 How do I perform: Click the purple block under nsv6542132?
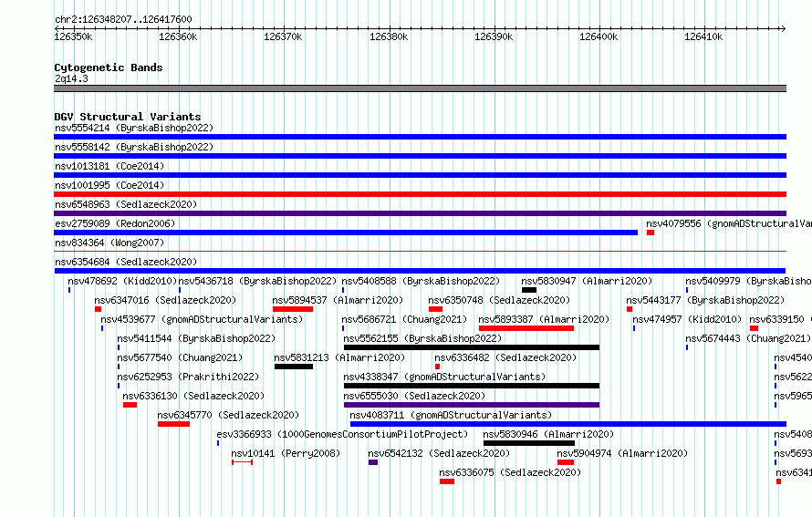click(x=373, y=462)
